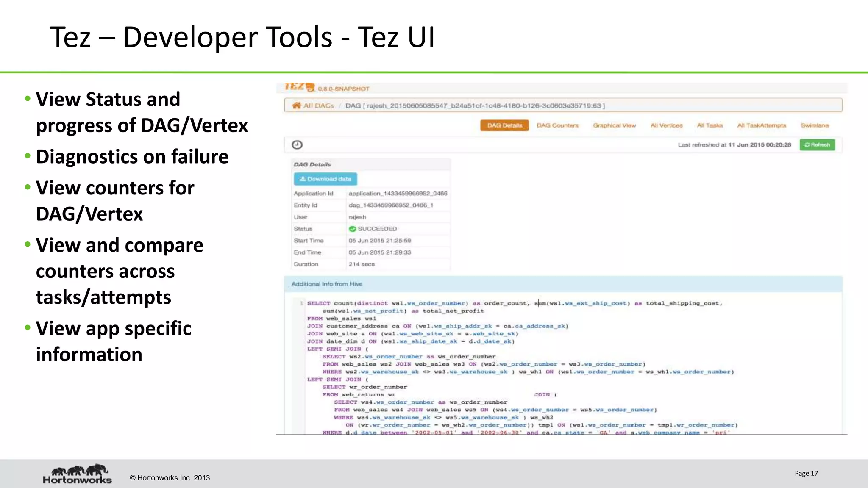Open the Swimlane tab
Image resolution: width=868 pixels, height=488 pixels.
tap(815, 125)
